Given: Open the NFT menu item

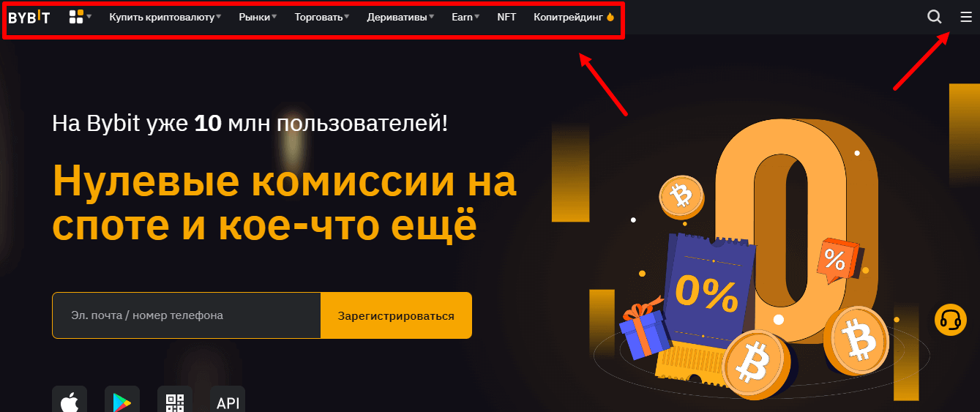Looking at the screenshot, I should (x=506, y=17).
